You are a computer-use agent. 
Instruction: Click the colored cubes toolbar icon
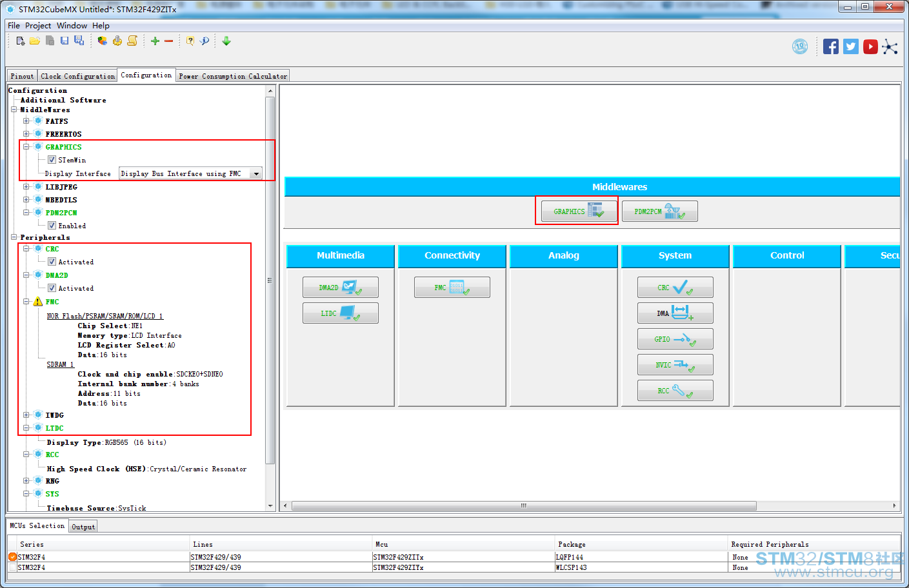103,41
